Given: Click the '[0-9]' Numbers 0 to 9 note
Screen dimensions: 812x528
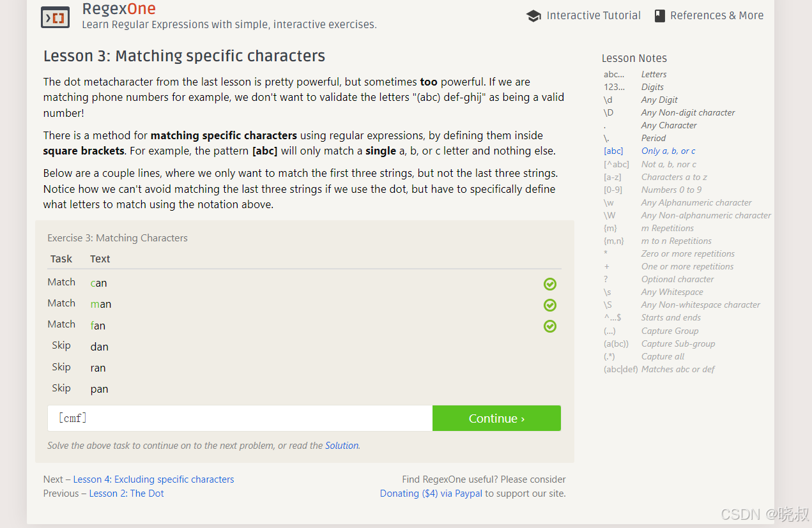Looking at the screenshot, I should (x=652, y=190).
